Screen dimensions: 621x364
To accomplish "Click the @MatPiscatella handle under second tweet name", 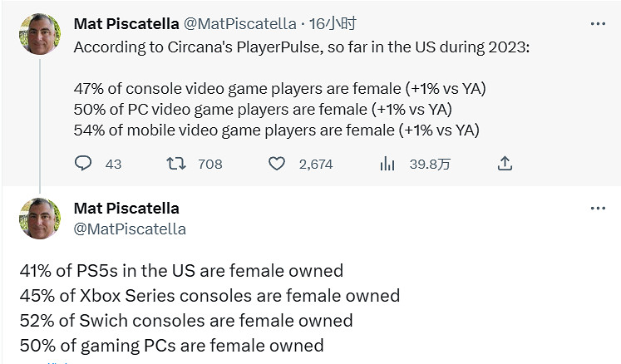I will (130, 229).
